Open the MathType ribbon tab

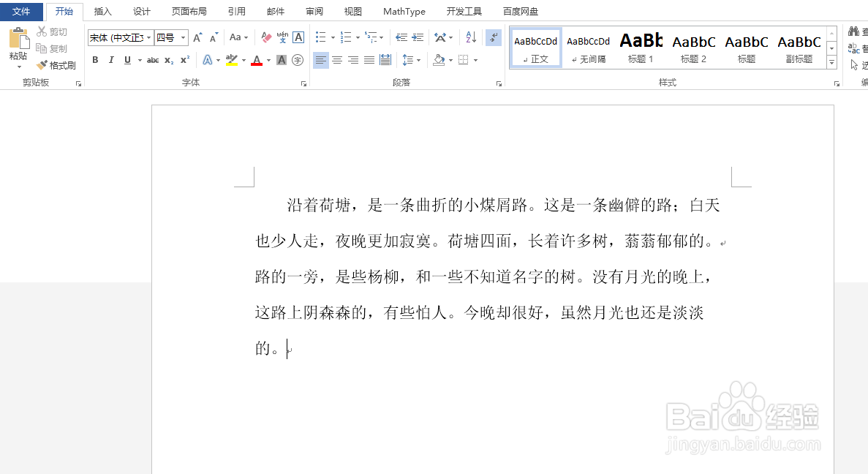pos(404,11)
